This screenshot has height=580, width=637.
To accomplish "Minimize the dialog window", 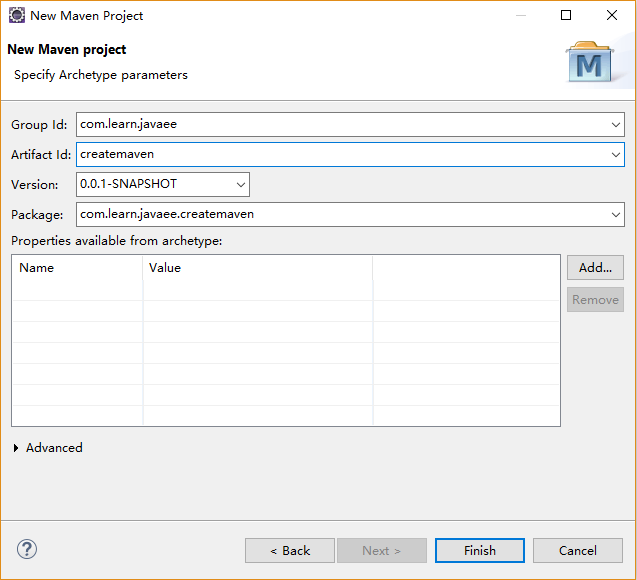I will [521, 15].
